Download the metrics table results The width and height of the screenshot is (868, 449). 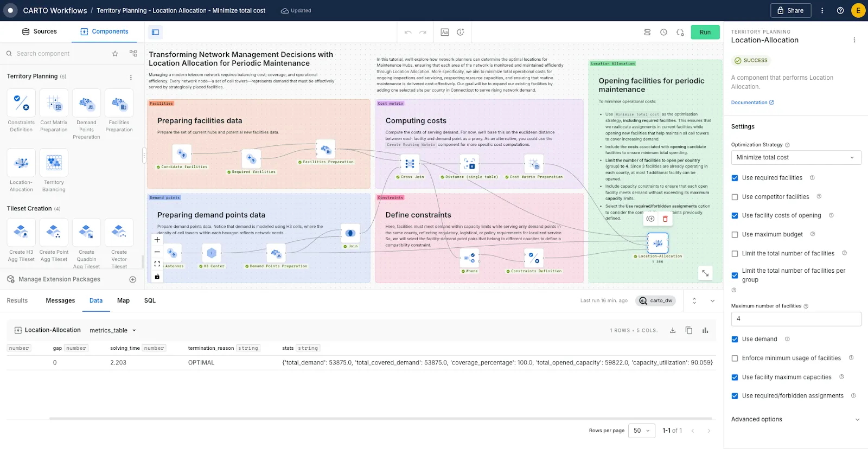(673, 330)
